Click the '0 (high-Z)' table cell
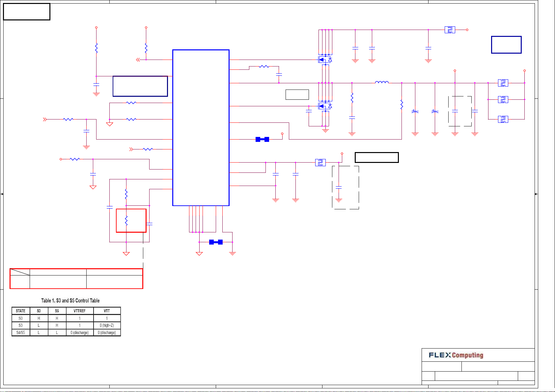Image resolution: width=555 pixels, height=392 pixels. pos(107,325)
